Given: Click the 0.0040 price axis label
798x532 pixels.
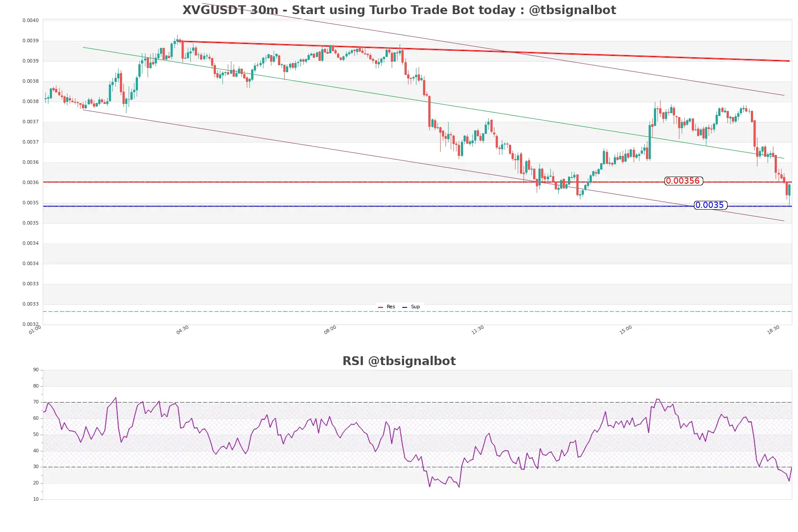Looking at the screenshot, I should click(x=30, y=21).
